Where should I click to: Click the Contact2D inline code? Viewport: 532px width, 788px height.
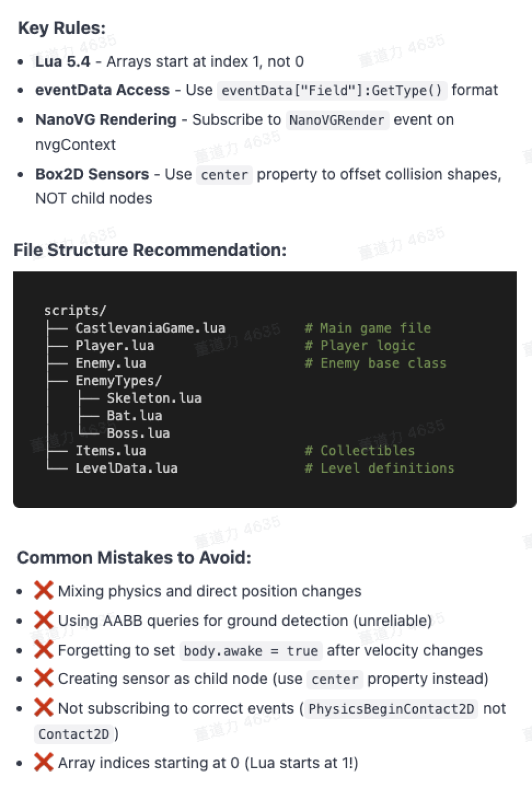click(73, 734)
